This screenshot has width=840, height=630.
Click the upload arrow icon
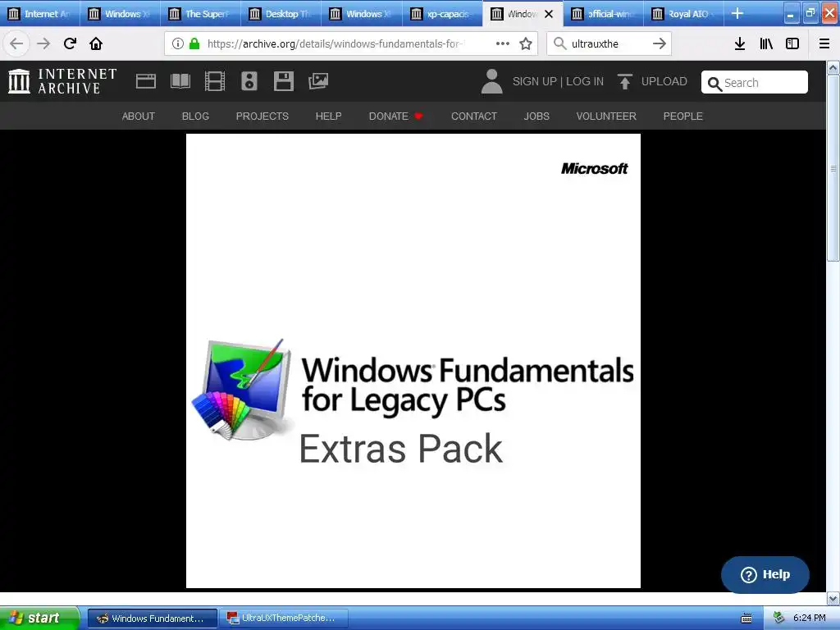pos(624,81)
